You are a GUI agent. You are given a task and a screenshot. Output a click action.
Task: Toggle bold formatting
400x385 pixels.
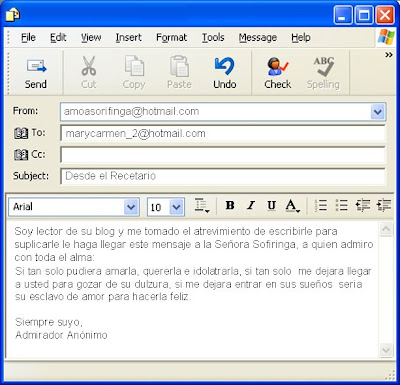tap(230, 206)
